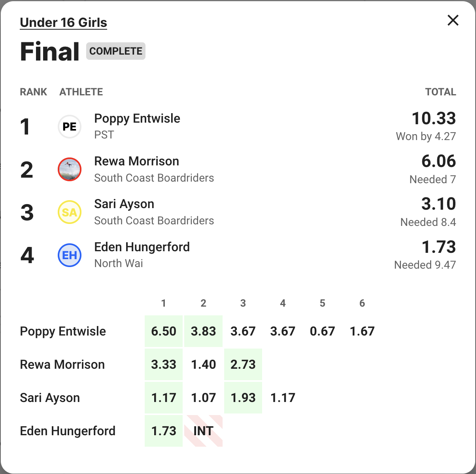Viewport: 476px width, 474px height.
Task: Click Rewa Morrison's surfing photo avatar
Action: point(70,169)
